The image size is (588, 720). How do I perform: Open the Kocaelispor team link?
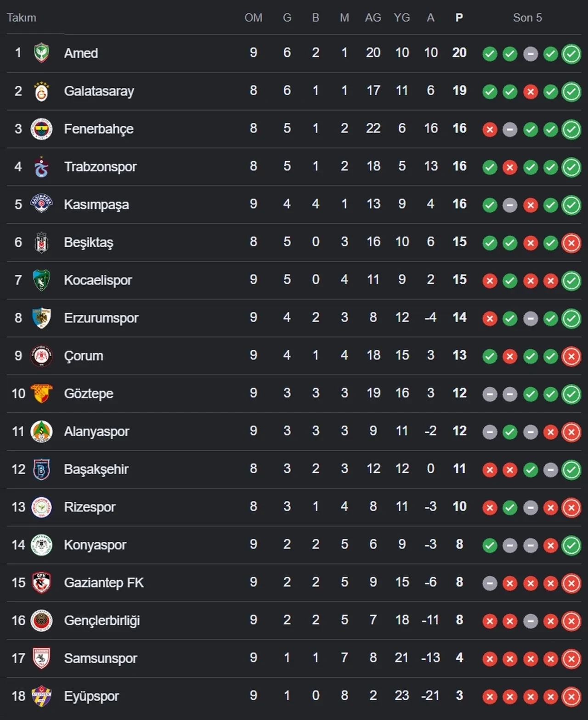pos(98,280)
